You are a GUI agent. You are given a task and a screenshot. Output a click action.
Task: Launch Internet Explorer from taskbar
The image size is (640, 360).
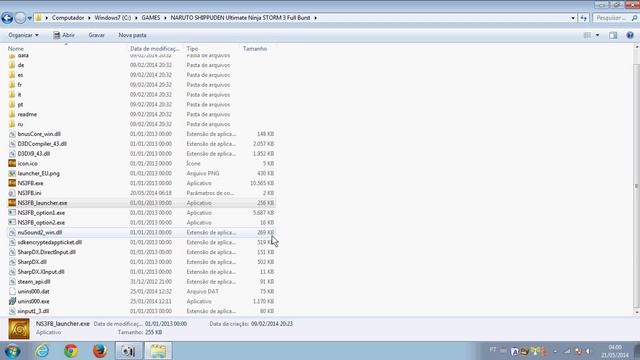pos(42,351)
